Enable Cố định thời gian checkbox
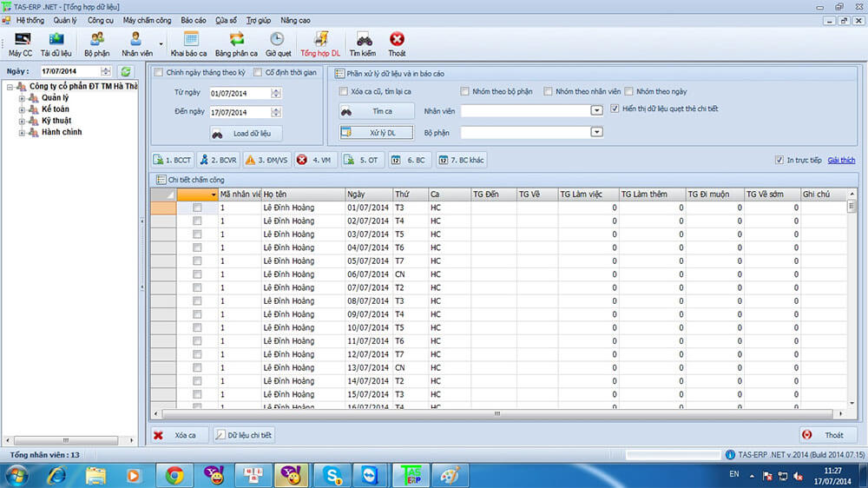Image resolution: width=868 pixels, height=488 pixels. [x=258, y=73]
